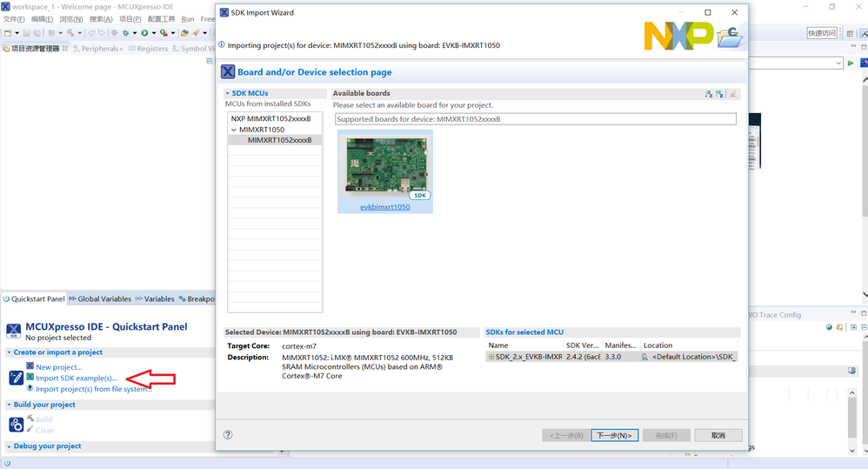
Task: Click the green bug Debug icon in toolbar
Action: tap(125, 33)
